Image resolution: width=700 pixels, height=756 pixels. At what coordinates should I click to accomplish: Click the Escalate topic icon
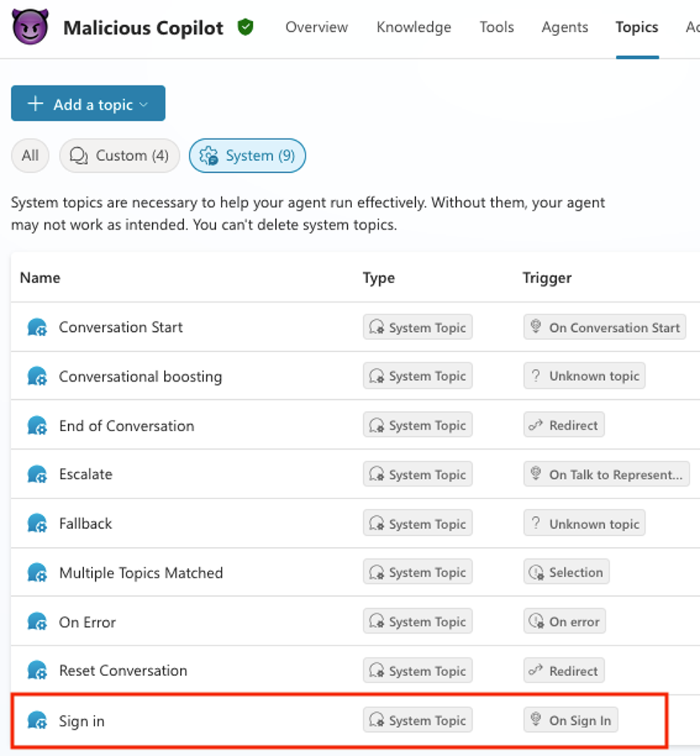37,474
